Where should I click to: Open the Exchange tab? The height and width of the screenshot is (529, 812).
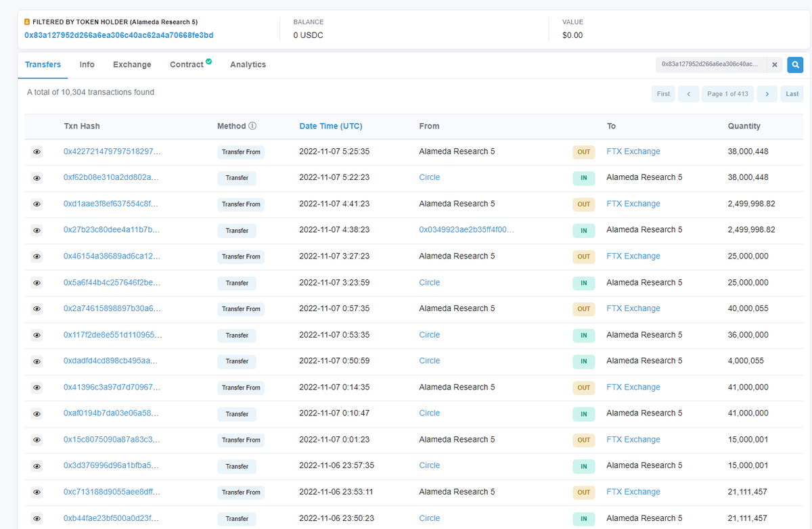(132, 65)
